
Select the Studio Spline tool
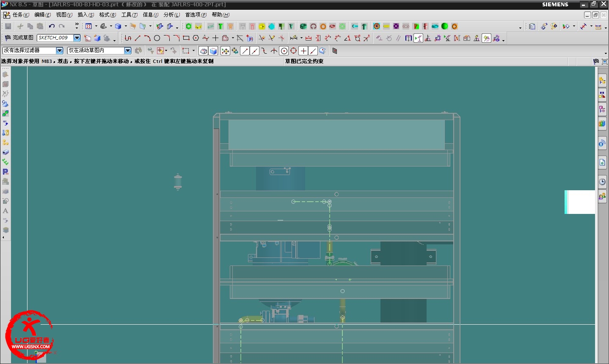[206, 38]
